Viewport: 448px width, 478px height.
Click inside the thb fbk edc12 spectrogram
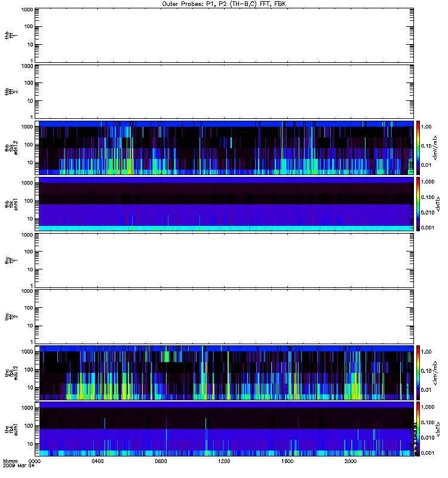[226, 148]
